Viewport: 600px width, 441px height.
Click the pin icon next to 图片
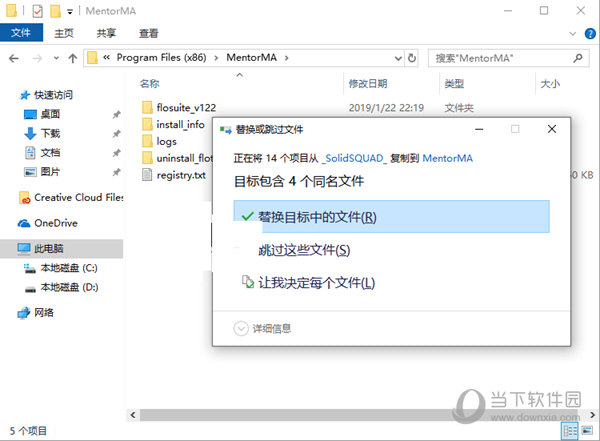click(x=116, y=172)
